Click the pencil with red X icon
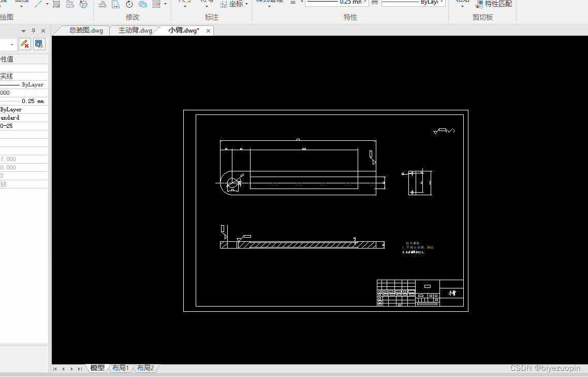This screenshot has height=377, width=588. [x=25, y=44]
